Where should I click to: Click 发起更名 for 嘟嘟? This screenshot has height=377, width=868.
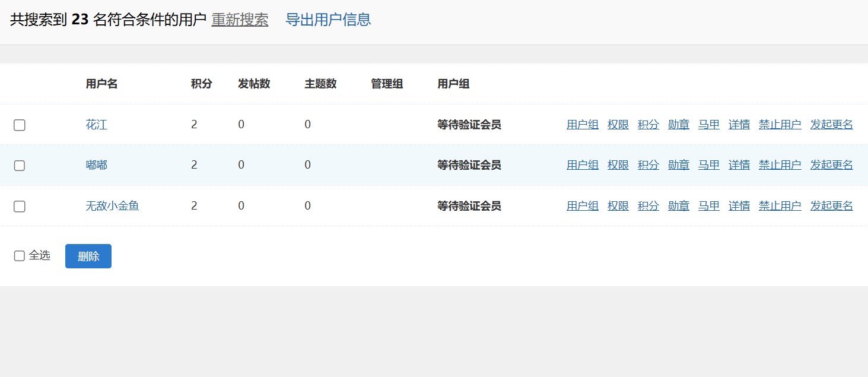click(x=831, y=165)
